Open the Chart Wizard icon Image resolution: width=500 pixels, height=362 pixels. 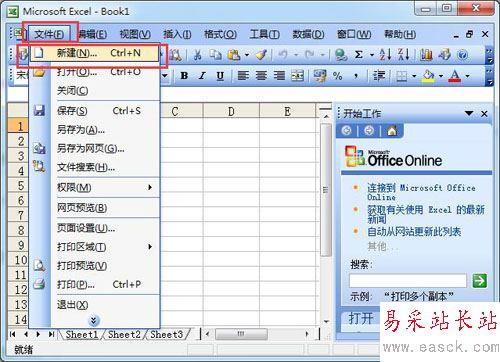point(426,55)
